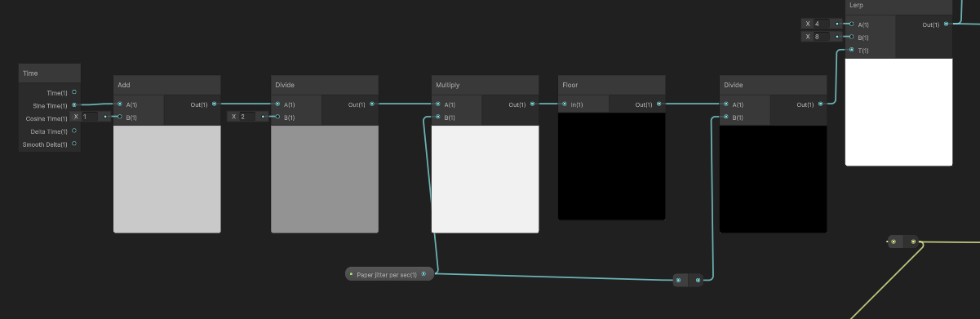Select the Floor node title header

tap(611, 85)
